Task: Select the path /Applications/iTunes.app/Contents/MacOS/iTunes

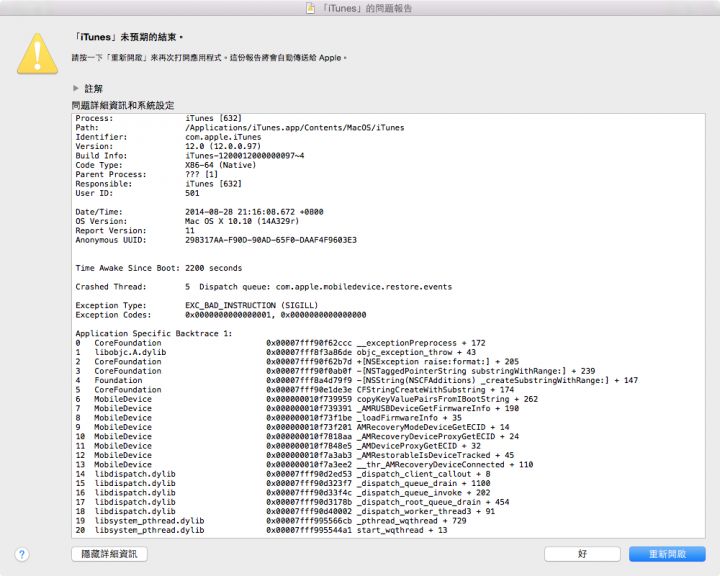Action: (x=295, y=128)
